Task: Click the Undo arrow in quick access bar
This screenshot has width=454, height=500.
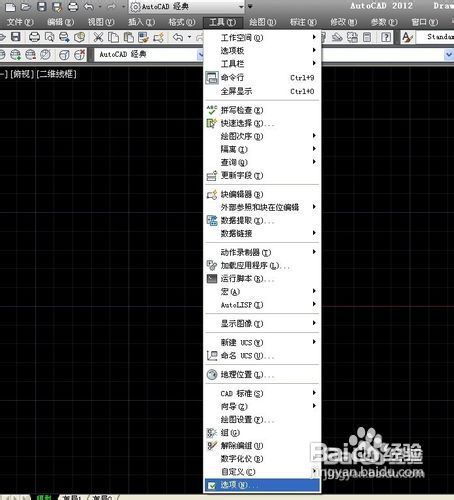Action: [x=89, y=7]
